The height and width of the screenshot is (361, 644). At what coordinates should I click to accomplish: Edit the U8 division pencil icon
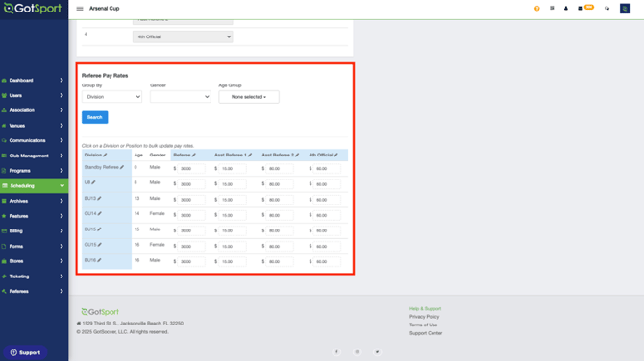pos(93,182)
